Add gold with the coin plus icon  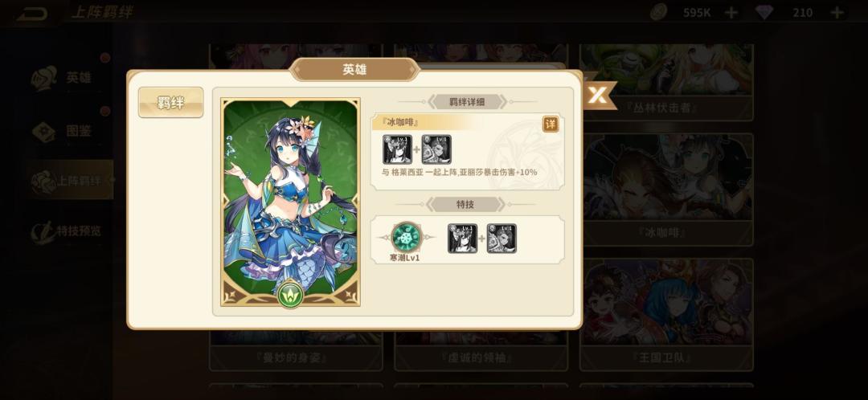(732, 13)
